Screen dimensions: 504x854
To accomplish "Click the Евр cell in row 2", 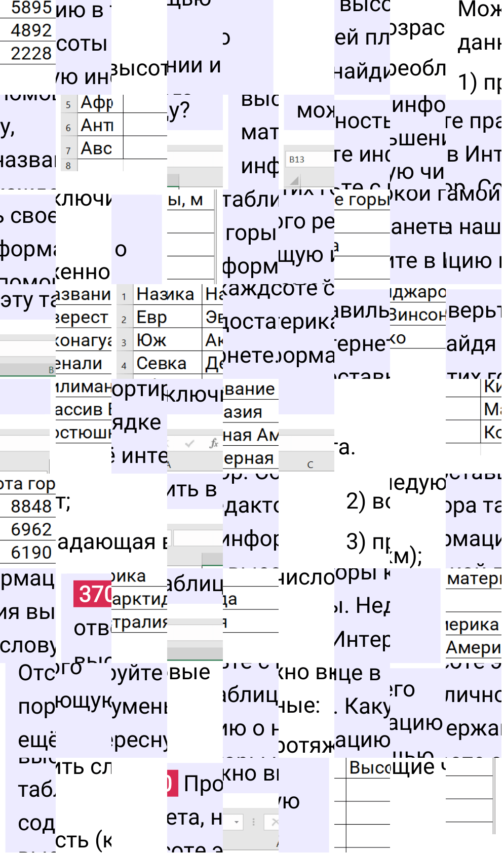I will [168, 318].
